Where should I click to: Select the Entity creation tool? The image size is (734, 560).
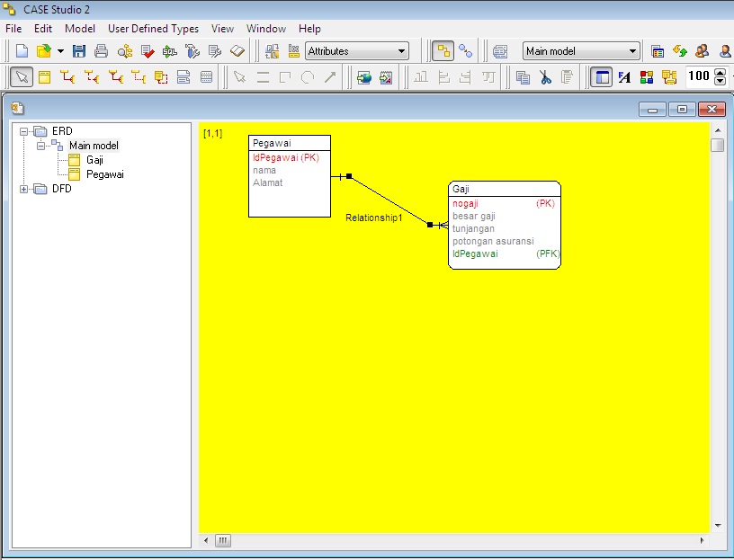coord(47,76)
